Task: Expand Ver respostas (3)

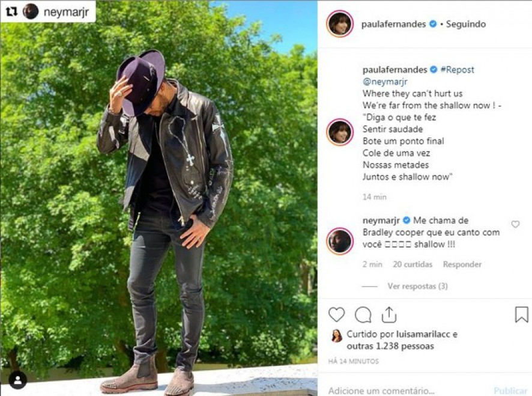Action: tap(418, 286)
